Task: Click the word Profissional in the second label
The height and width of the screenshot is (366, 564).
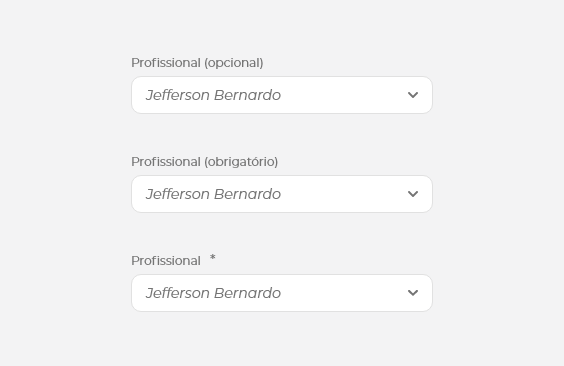Action: point(166,162)
